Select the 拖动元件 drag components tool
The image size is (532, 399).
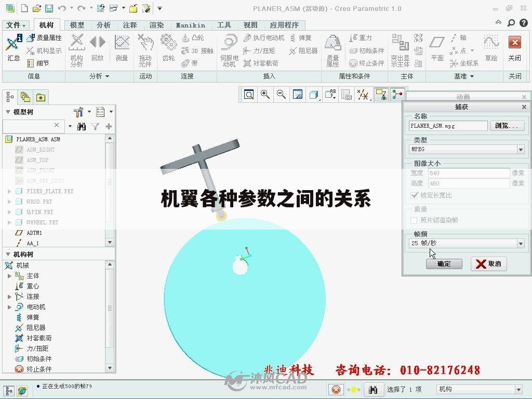click(x=145, y=50)
